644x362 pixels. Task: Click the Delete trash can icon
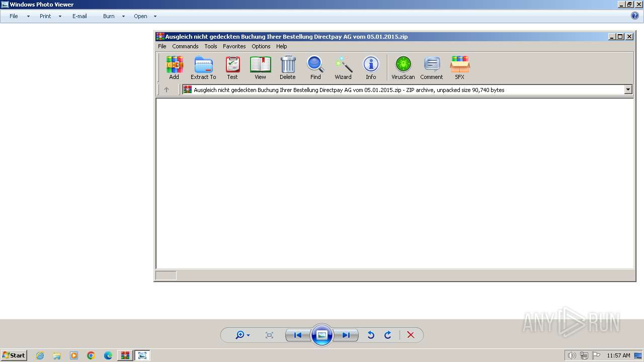288,68
